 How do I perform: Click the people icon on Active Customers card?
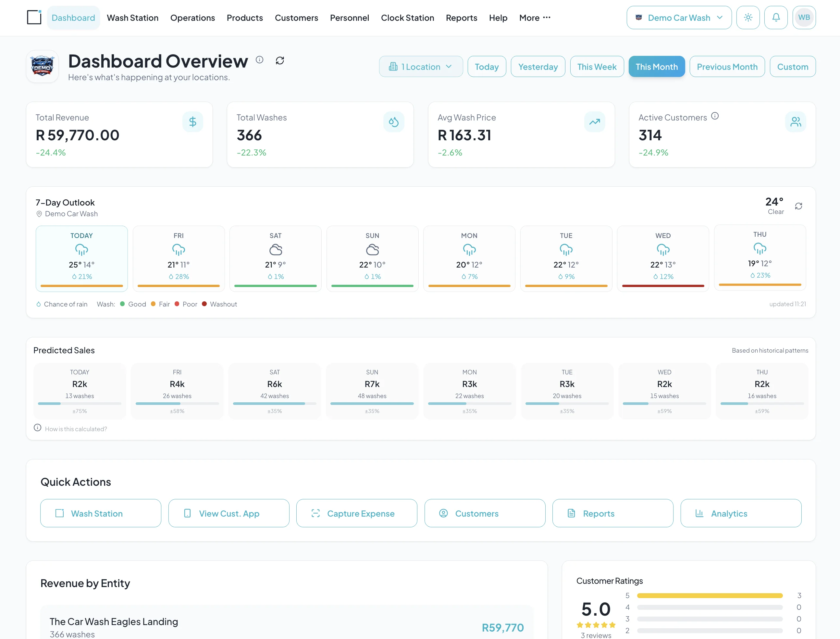[x=796, y=122]
